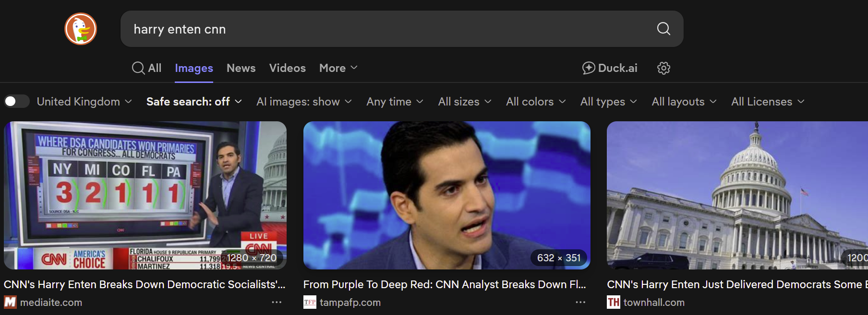Open the All sizes filter
The image size is (868, 315).
click(465, 102)
